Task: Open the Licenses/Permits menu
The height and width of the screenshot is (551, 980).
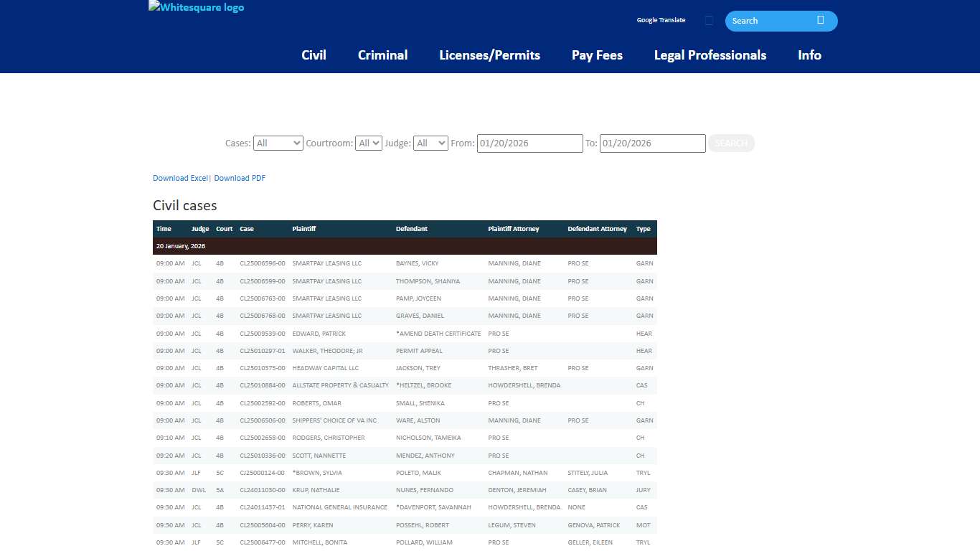Action: [x=489, y=55]
